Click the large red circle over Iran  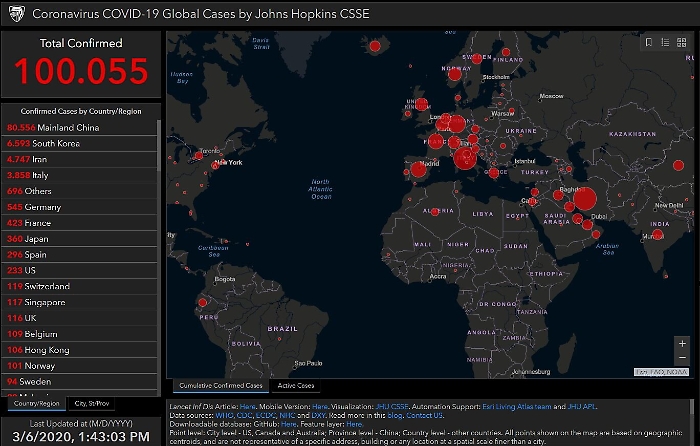(x=585, y=199)
